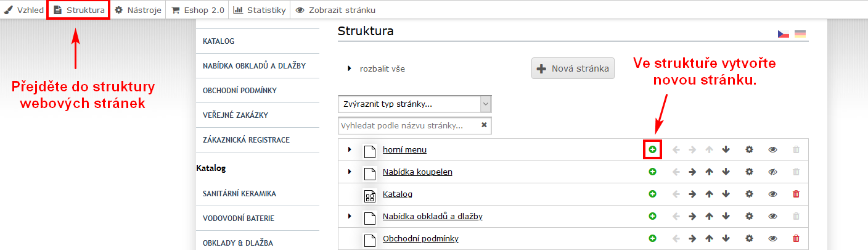868x250 pixels.
Task: Toggle visibility of horní menu page
Action: coord(772,149)
